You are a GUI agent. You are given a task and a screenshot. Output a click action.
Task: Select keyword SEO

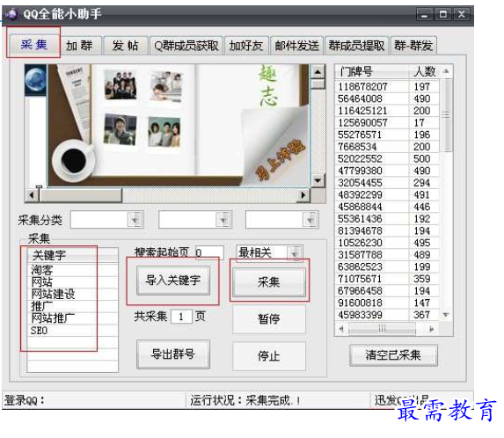tap(73, 331)
